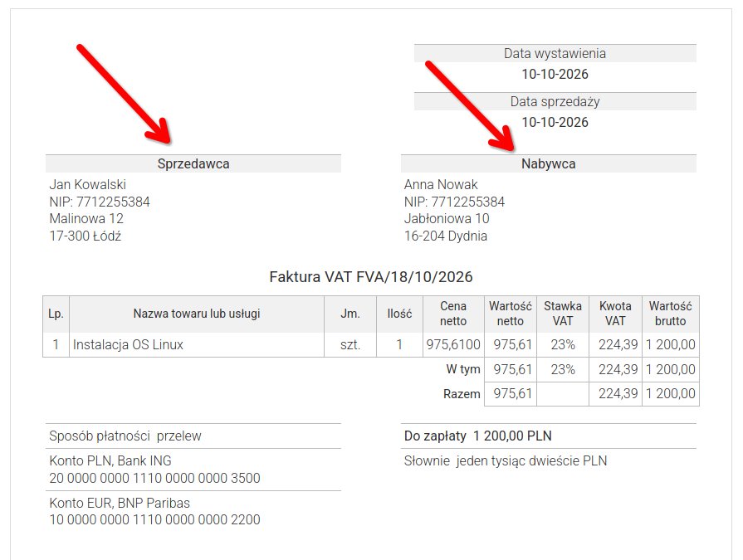Click the "Stawka VAT" column header
The image size is (743, 560).
[x=563, y=314]
